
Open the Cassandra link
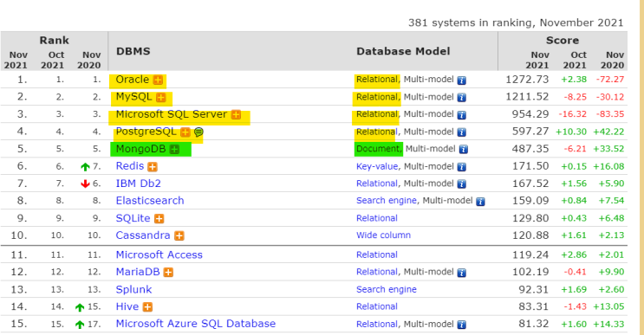143,235
